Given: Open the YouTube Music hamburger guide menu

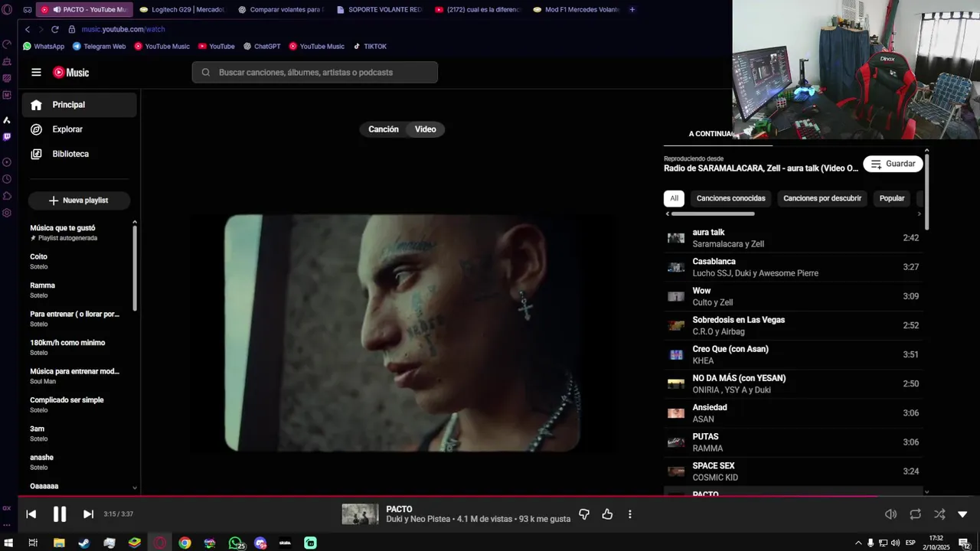Looking at the screenshot, I should pos(36,73).
